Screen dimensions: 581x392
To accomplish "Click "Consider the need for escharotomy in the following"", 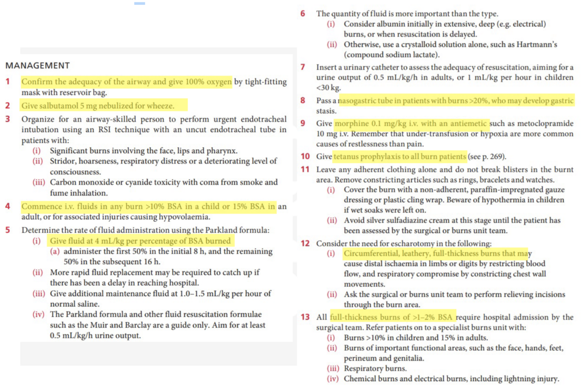I will coord(404,244).
